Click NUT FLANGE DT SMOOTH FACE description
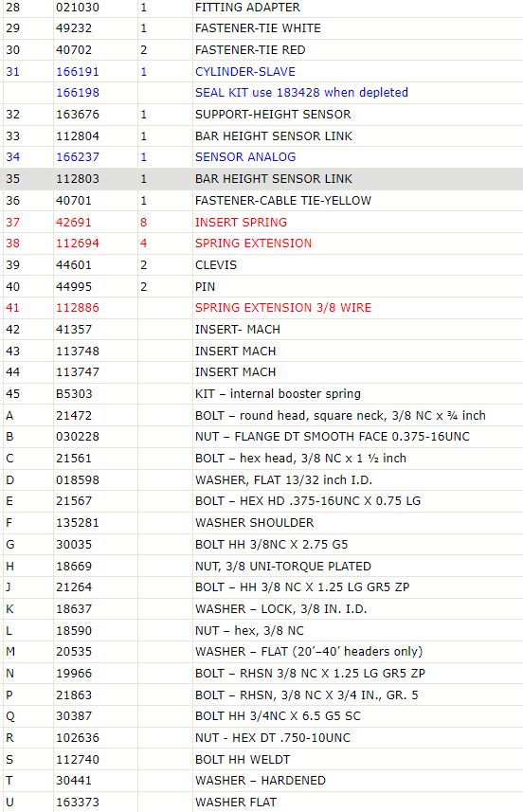Screen dimensions: 523x812 [x=332, y=437]
